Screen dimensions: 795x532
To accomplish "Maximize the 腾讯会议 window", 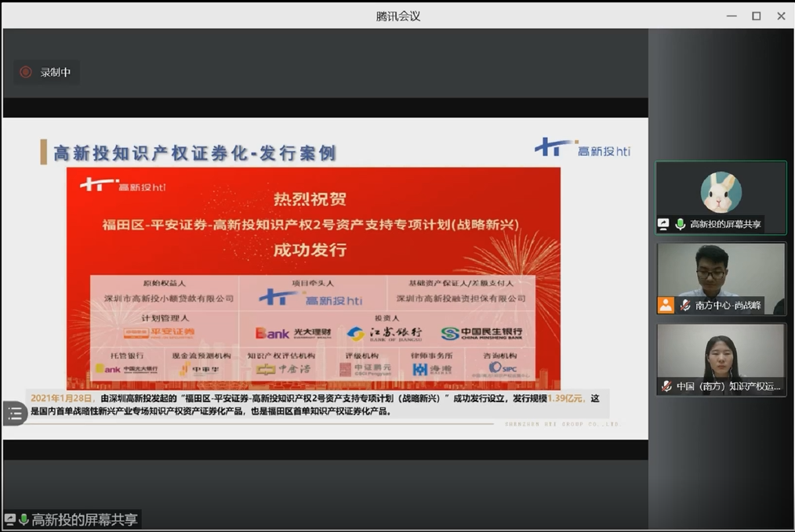I will click(756, 16).
